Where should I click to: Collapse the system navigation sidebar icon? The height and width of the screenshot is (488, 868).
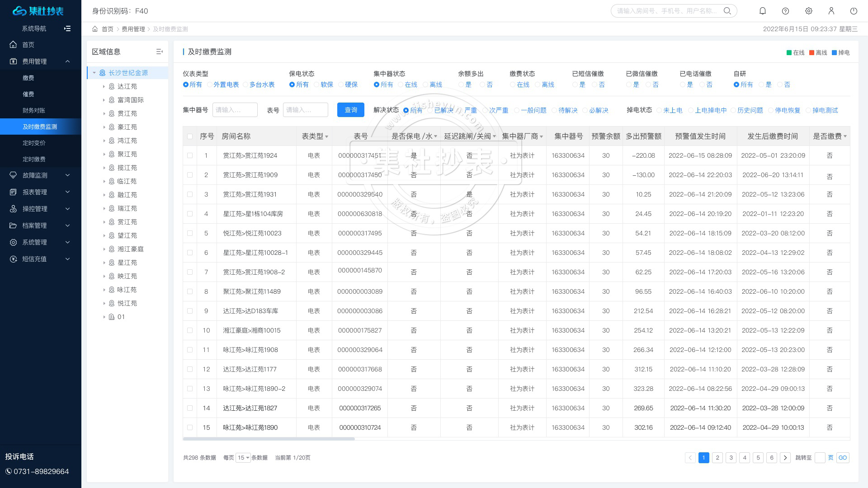pyautogui.click(x=67, y=28)
